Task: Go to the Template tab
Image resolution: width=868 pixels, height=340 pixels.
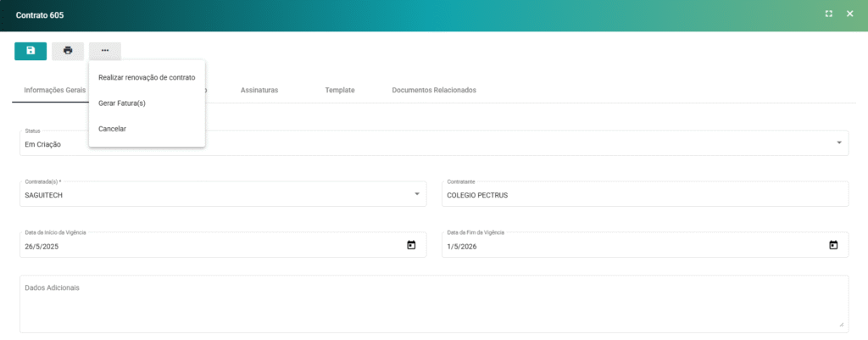Action: [340, 90]
